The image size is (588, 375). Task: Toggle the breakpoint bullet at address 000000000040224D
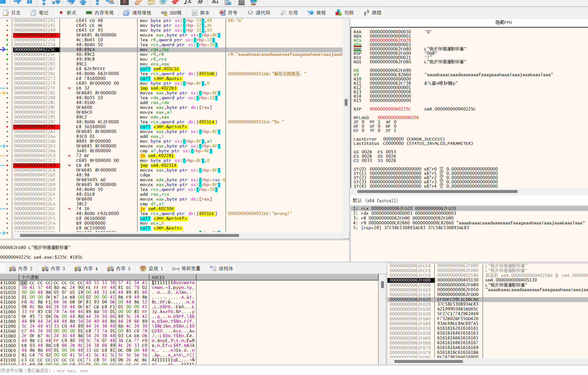click(x=7, y=35)
